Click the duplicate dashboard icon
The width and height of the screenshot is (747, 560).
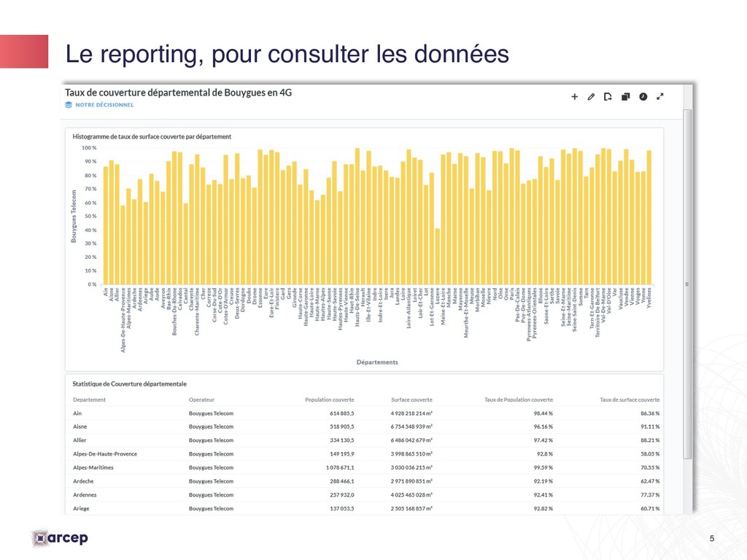tap(625, 97)
